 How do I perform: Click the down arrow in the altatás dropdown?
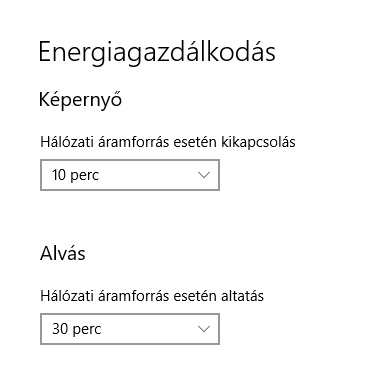point(204,329)
